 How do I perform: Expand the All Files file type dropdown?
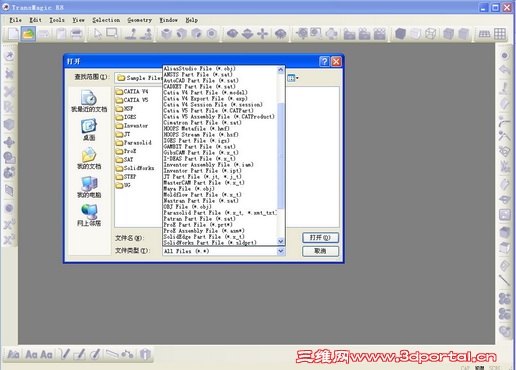tap(281, 251)
